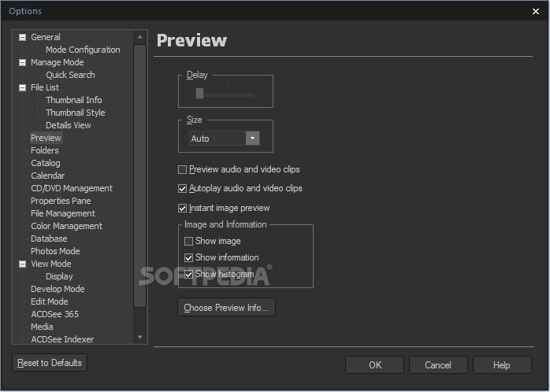Close the Options window
Screen dimensions: 550x392
(536, 11)
